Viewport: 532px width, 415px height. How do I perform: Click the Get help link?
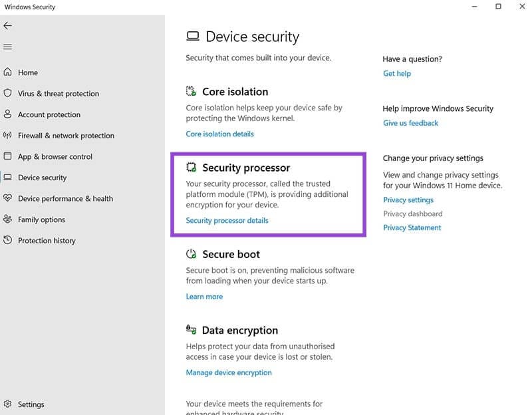coord(397,73)
